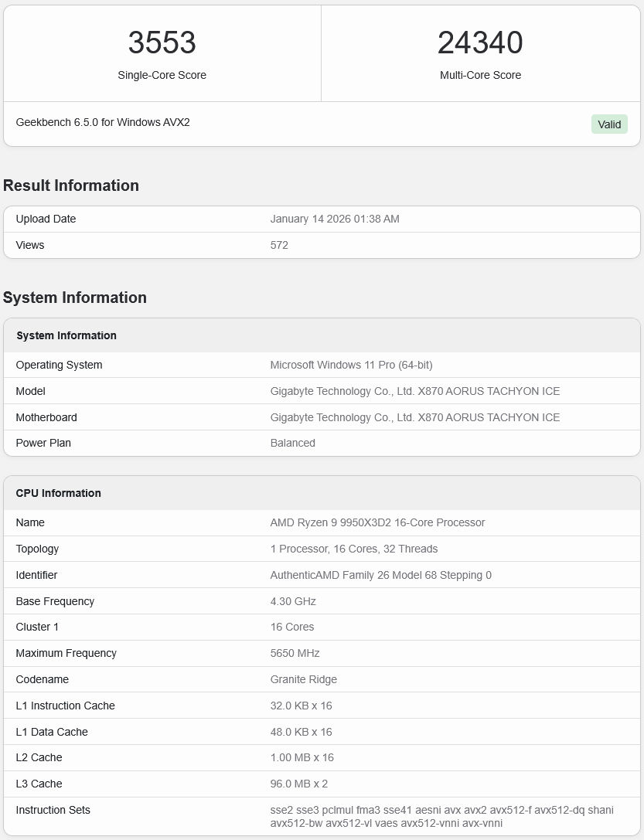Click the Model row's X870 AORUS TACHYON ICE value
The height and width of the screenshot is (840, 644).
[x=414, y=391]
